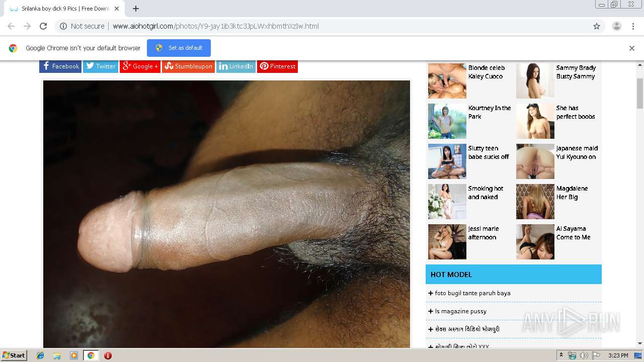Screen dimensions: 644x362
Task: Share the page via the Twitter button
Action: [101, 66]
